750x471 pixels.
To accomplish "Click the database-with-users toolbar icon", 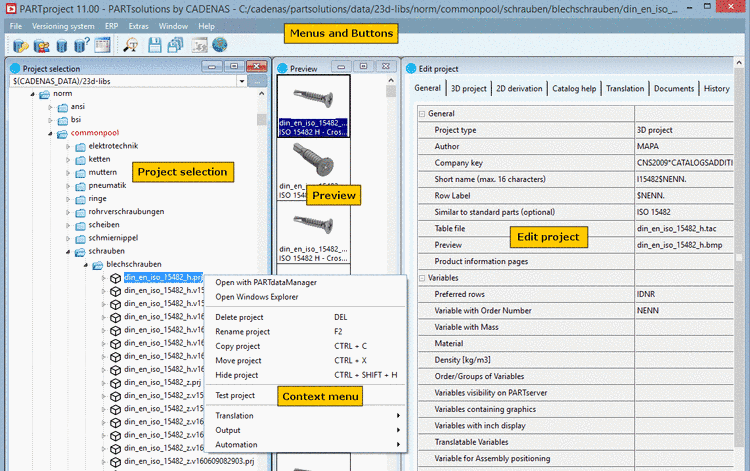I will pyautogui.click(x=41, y=45).
